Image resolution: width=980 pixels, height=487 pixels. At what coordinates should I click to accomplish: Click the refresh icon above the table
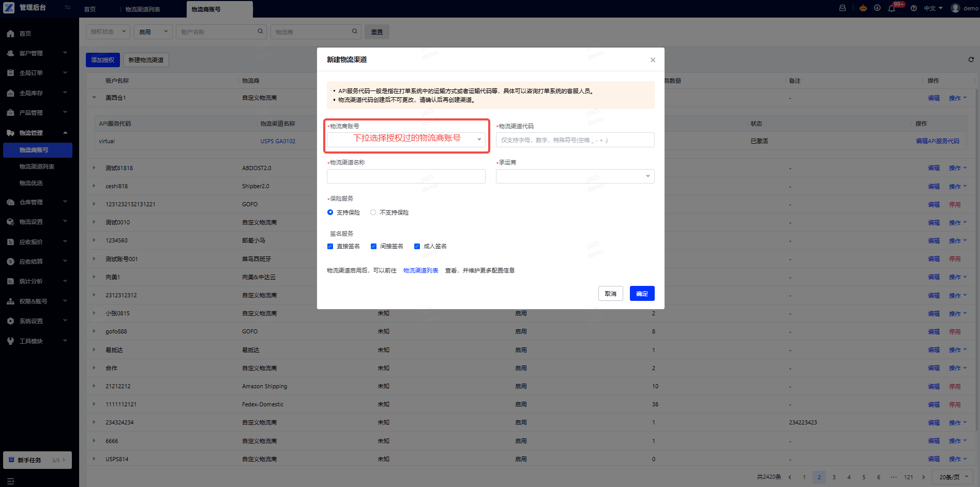coord(971,59)
